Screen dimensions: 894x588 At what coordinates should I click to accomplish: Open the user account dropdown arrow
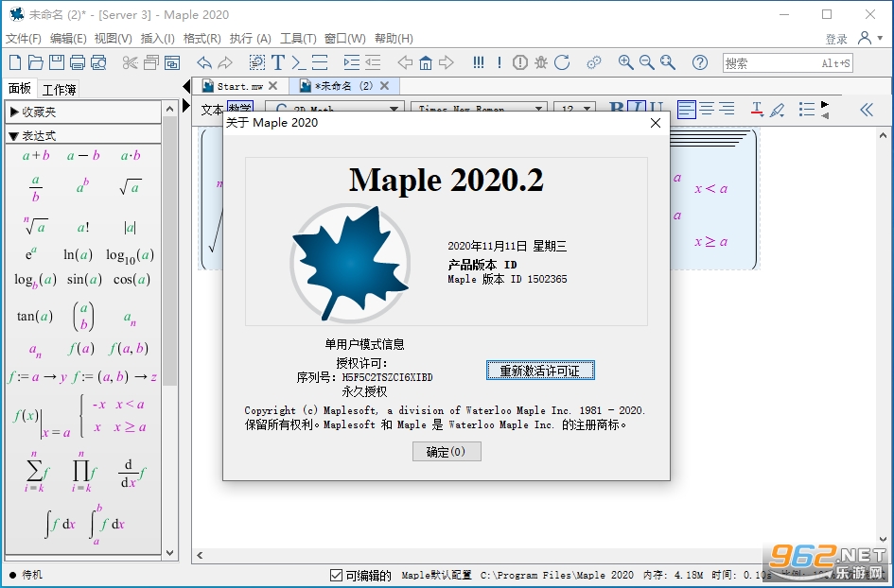(x=881, y=38)
